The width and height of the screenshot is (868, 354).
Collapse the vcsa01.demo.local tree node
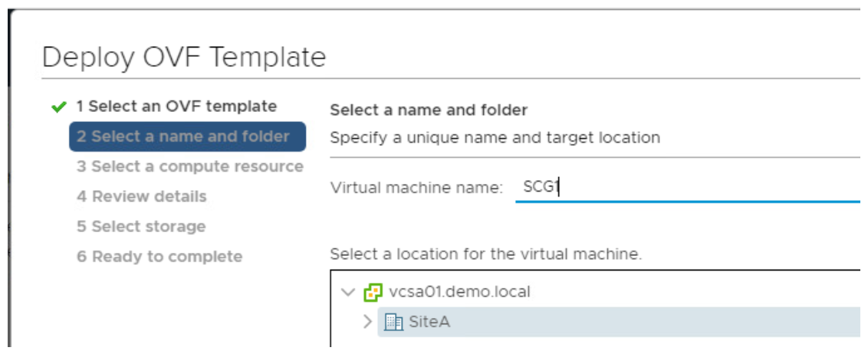(x=347, y=292)
